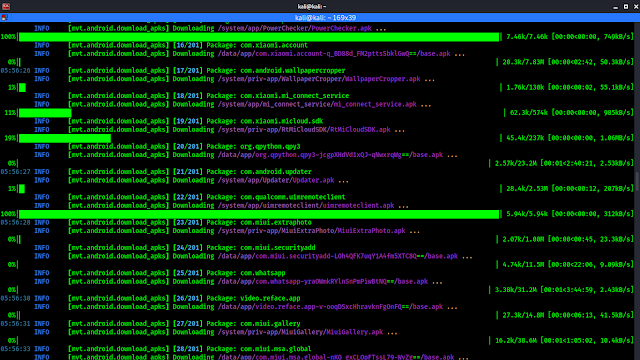Click the timestamp 05:56:30

[x=16, y=298]
